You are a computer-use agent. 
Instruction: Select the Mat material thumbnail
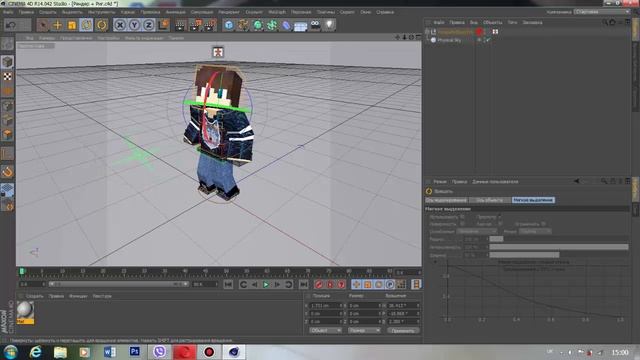point(25,313)
